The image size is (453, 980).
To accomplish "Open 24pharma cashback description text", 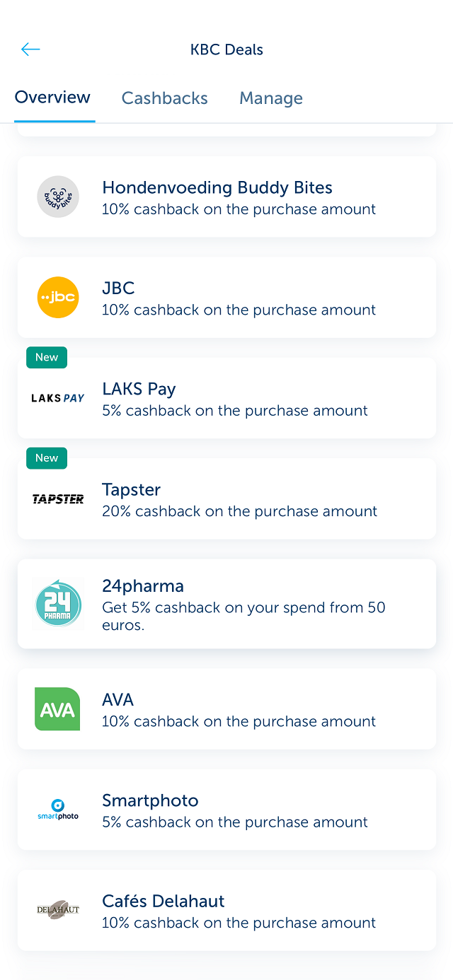I will (x=243, y=616).
